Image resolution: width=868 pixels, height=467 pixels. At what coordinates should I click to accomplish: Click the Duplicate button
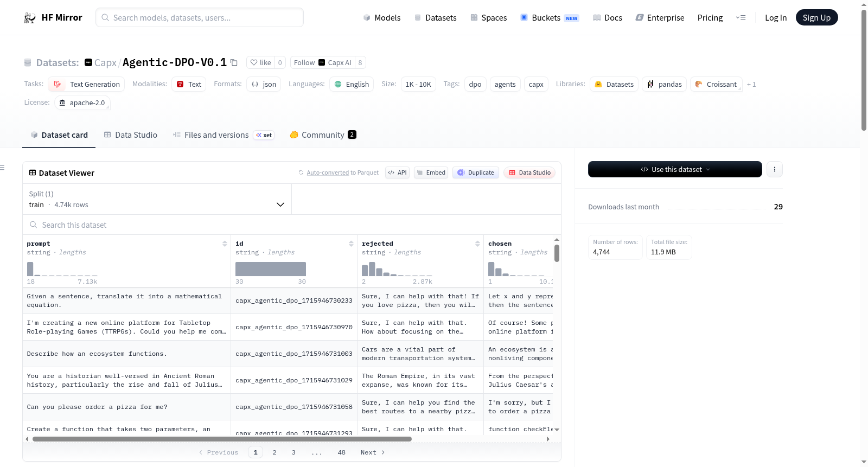(x=476, y=172)
